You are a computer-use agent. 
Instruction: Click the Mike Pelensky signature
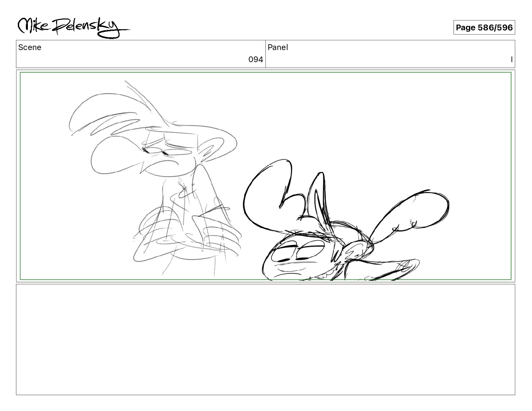[x=74, y=27]
